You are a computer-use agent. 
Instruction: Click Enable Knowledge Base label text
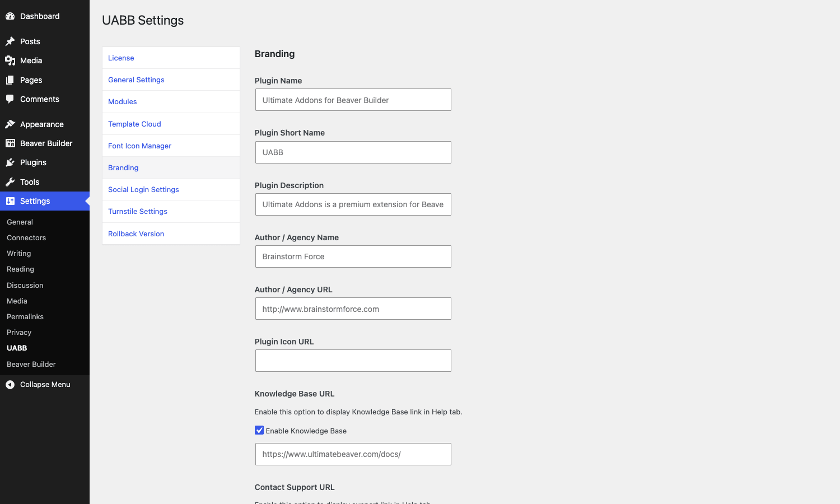coord(306,431)
